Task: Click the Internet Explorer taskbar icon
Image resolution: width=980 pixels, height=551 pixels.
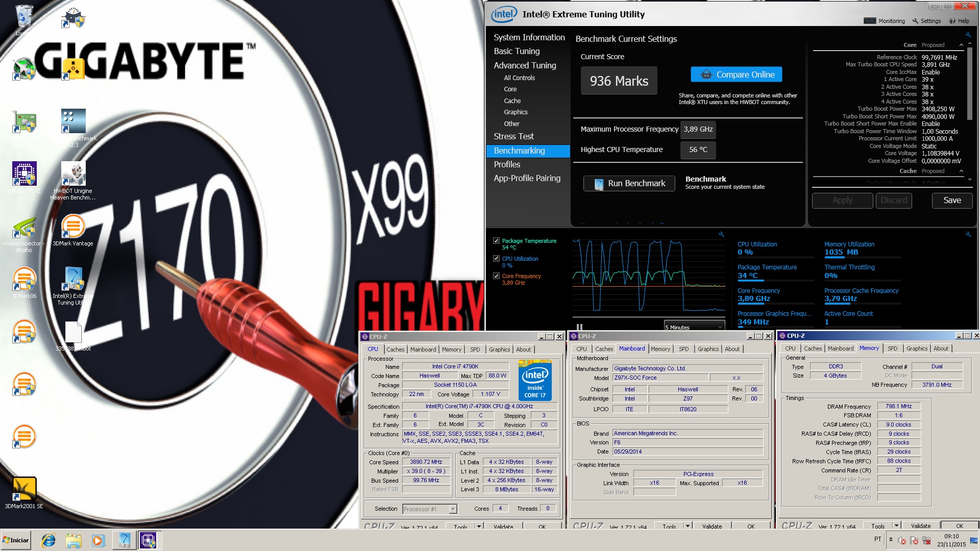Action: click(x=48, y=540)
